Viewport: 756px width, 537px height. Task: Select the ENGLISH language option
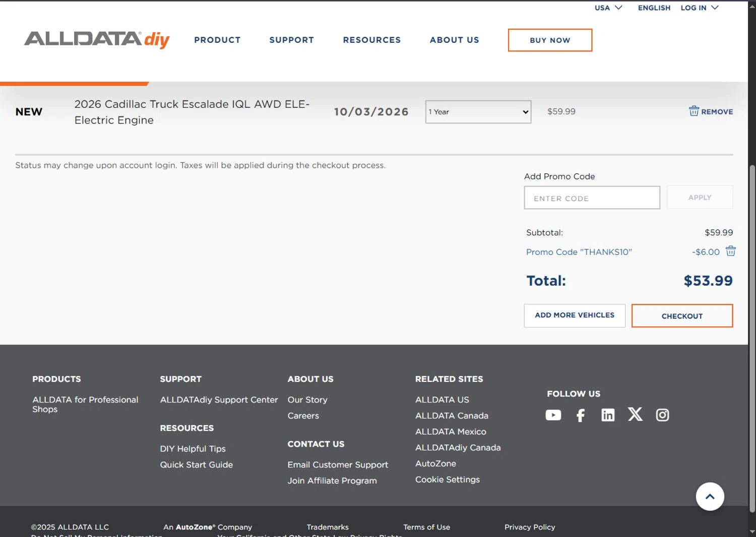click(x=654, y=8)
